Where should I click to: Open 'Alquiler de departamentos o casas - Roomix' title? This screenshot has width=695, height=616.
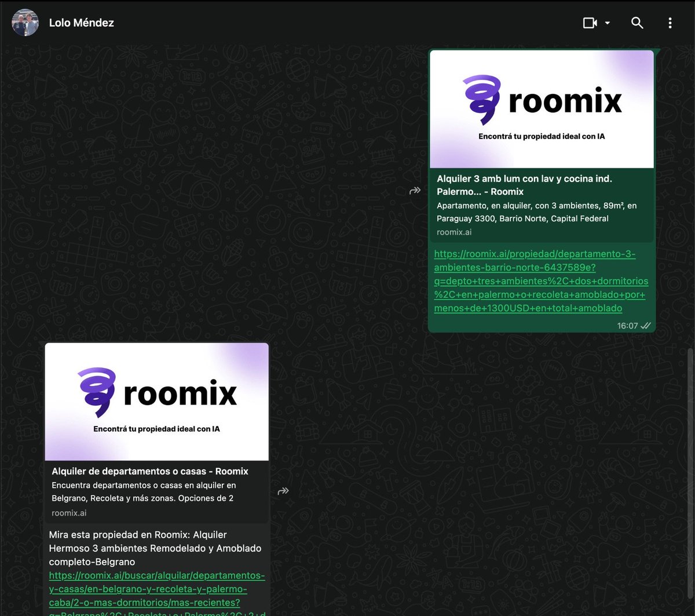tap(150, 471)
